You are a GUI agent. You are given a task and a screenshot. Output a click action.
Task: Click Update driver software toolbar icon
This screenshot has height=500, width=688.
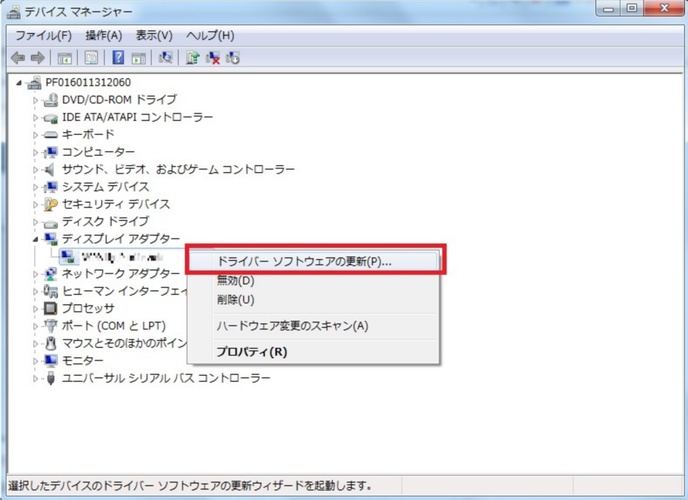point(192,58)
